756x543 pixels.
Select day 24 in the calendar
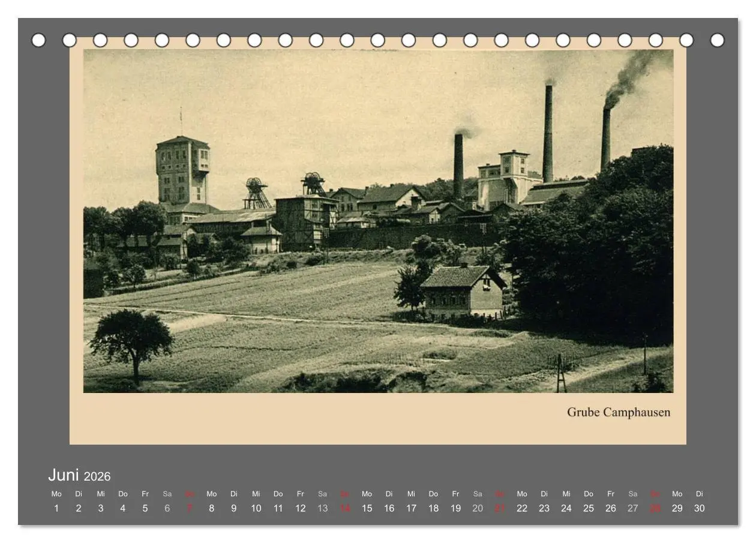pos(566,508)
